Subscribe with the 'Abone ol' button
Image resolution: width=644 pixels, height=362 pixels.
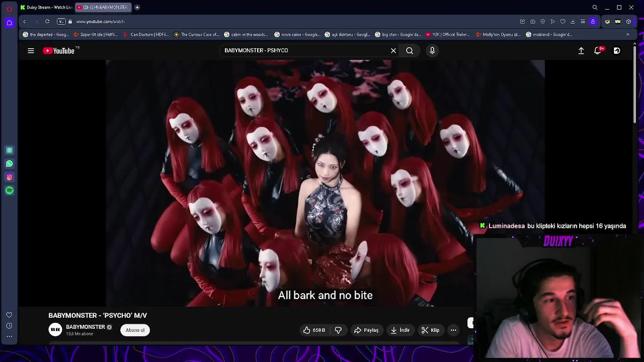coord(135,330)
